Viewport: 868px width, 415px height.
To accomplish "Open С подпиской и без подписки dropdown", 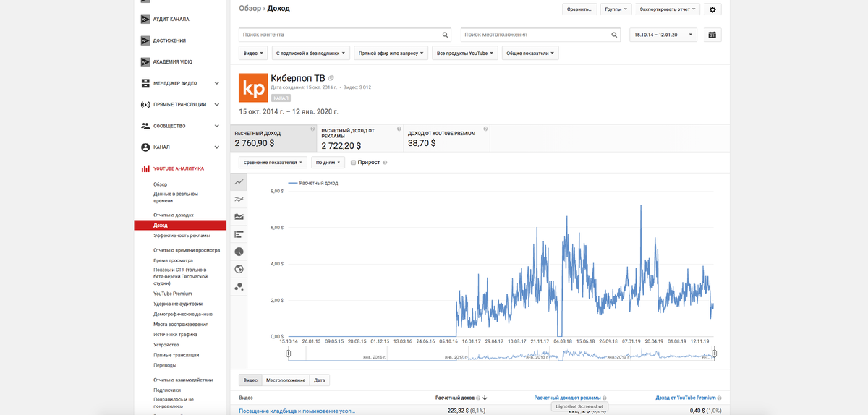I will point(311,54).
